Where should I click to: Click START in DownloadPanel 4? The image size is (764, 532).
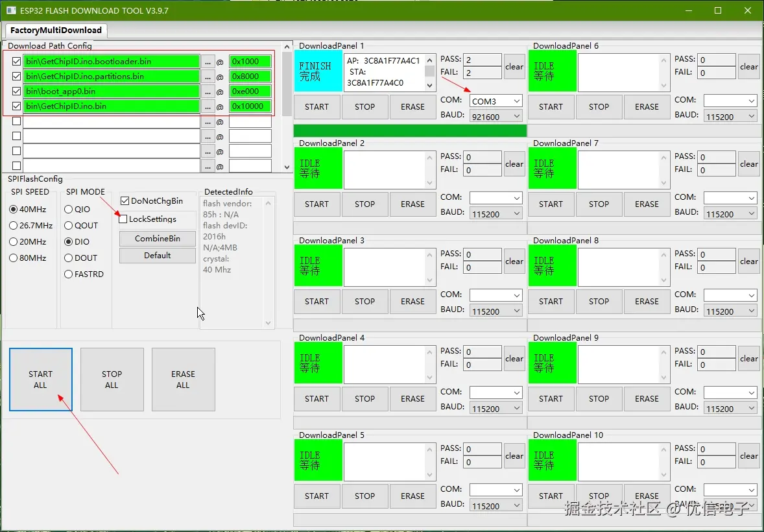click(x=316, y=398)
